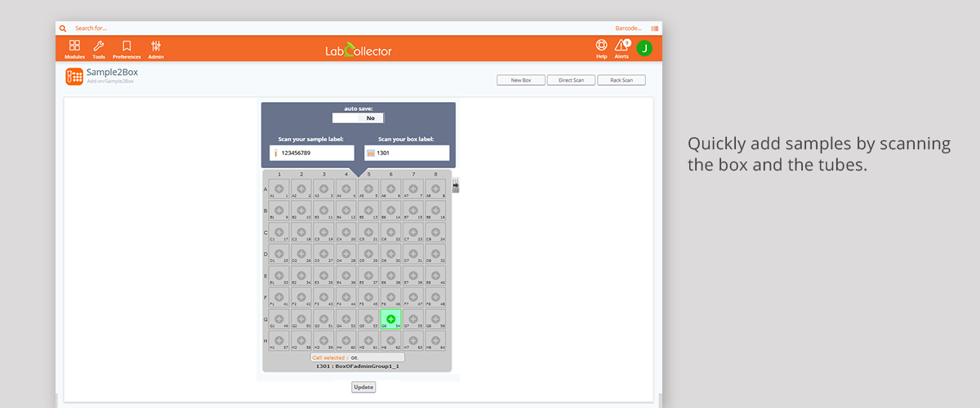The image size is (980, 408).
Task: Add sample in cell E1
Action: 278,275
